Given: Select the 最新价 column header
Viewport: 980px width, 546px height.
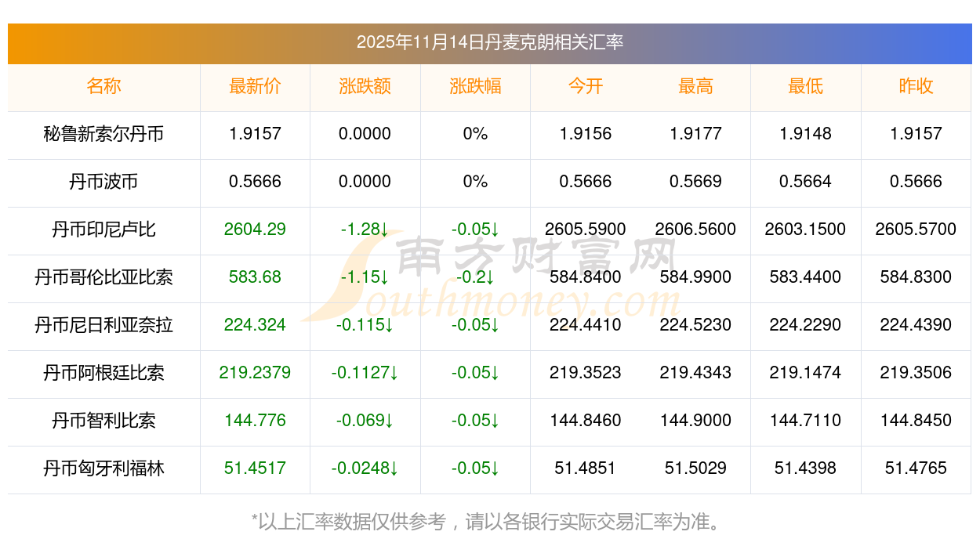Looking at the screenshot, I should coord(255,86).
